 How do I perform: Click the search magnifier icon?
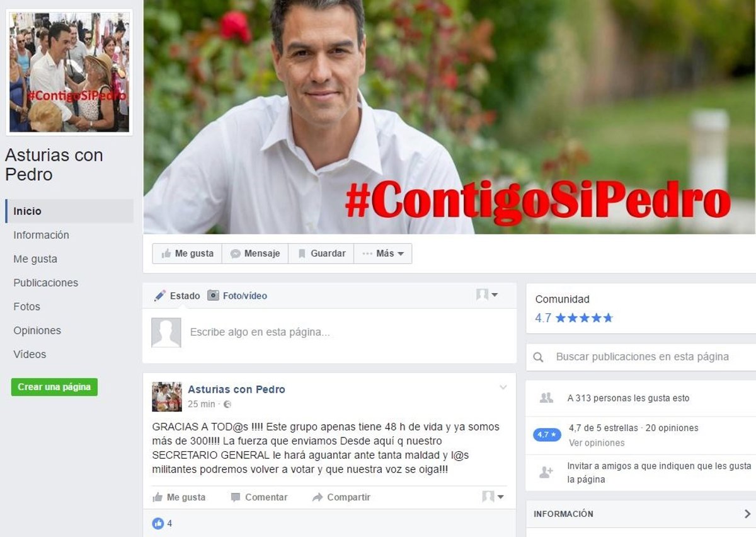click(539, 357)
